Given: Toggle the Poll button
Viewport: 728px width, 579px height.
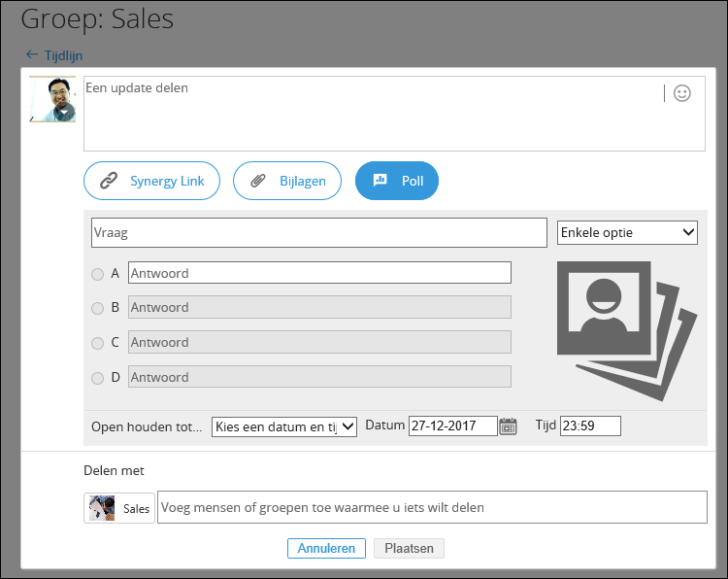Looking at the screenshot, I should [x=397, y=181].
